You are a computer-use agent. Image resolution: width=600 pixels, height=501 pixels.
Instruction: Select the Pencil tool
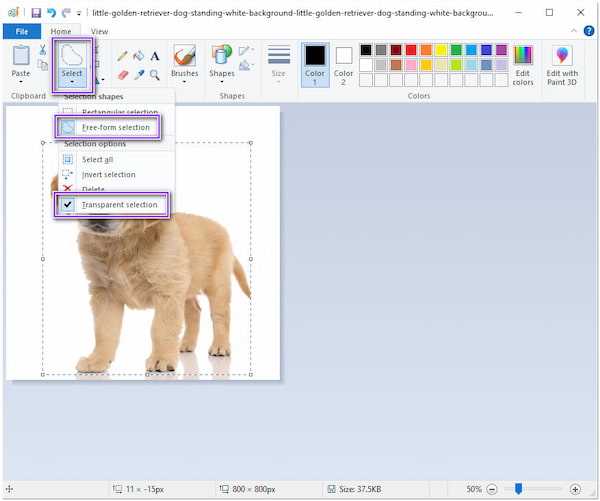click(x=122, y=56)
